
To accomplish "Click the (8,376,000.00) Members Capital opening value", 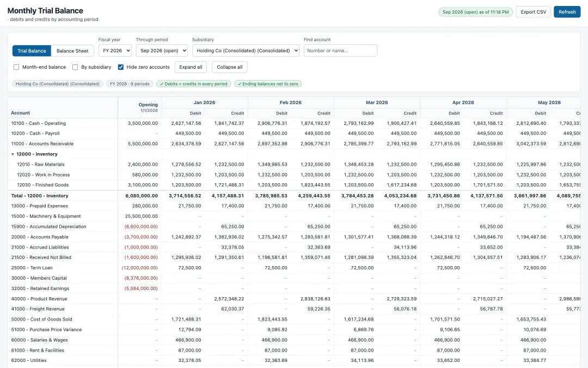I will pyautogui.click(x=141, y=278).
